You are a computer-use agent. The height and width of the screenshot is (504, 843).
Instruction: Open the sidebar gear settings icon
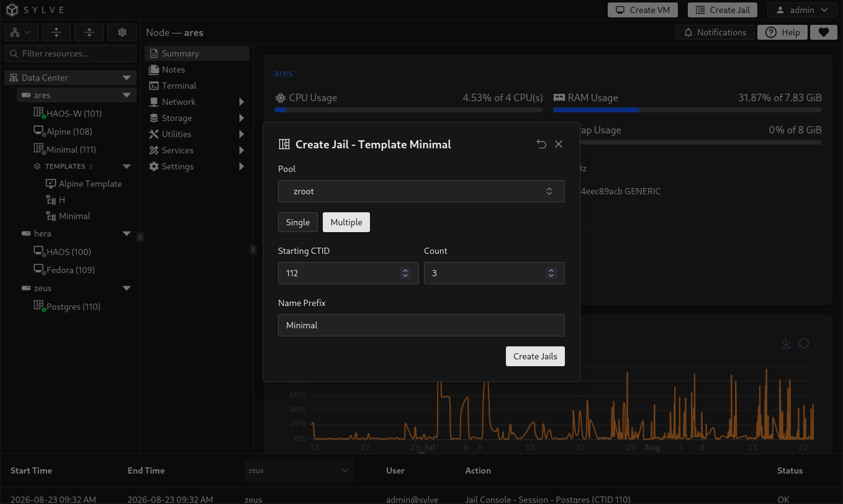tap(122, 32)
